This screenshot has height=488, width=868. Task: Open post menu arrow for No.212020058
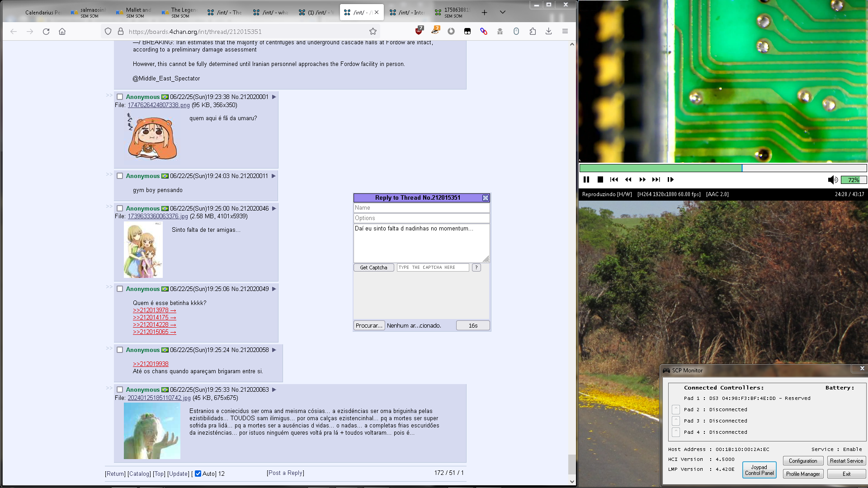coord(274,350)
